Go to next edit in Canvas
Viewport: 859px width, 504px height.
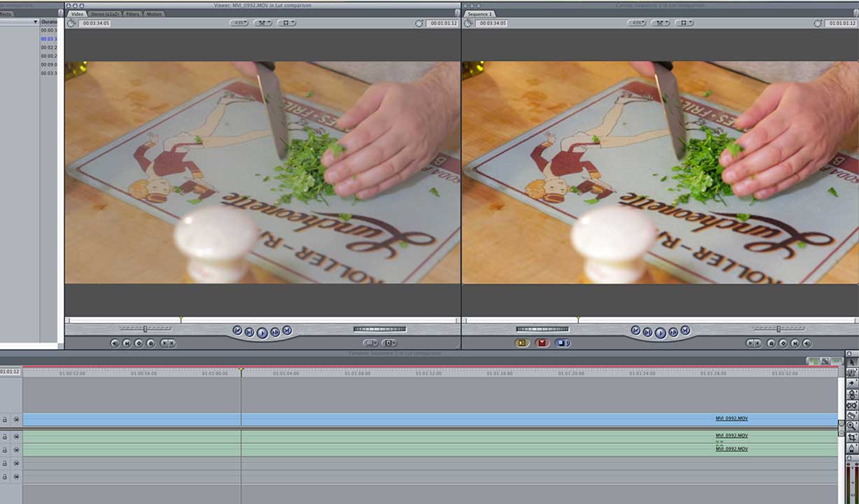coord(685,330)
